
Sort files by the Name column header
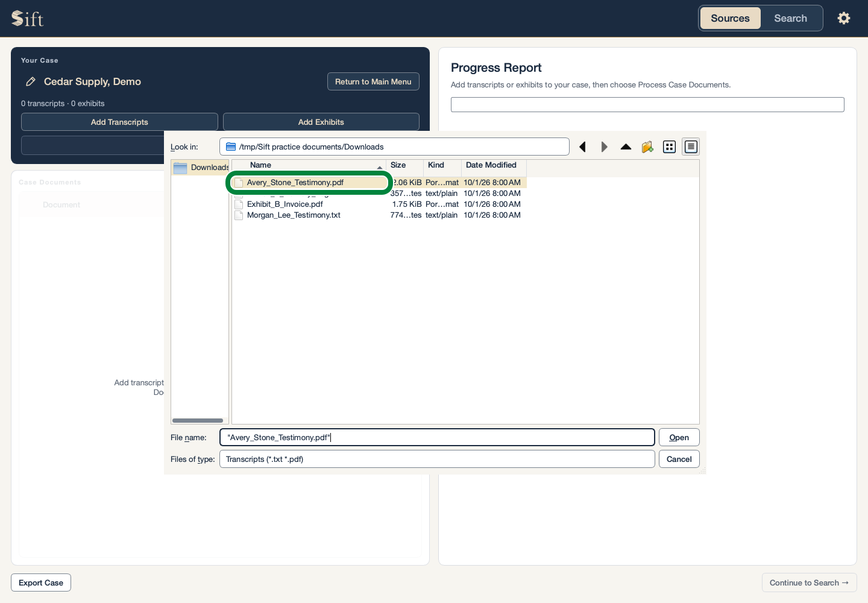[309, 165]
